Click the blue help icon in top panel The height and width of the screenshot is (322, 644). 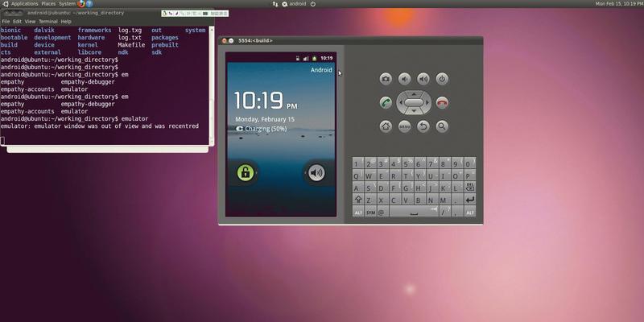click(x=89, y=4)
